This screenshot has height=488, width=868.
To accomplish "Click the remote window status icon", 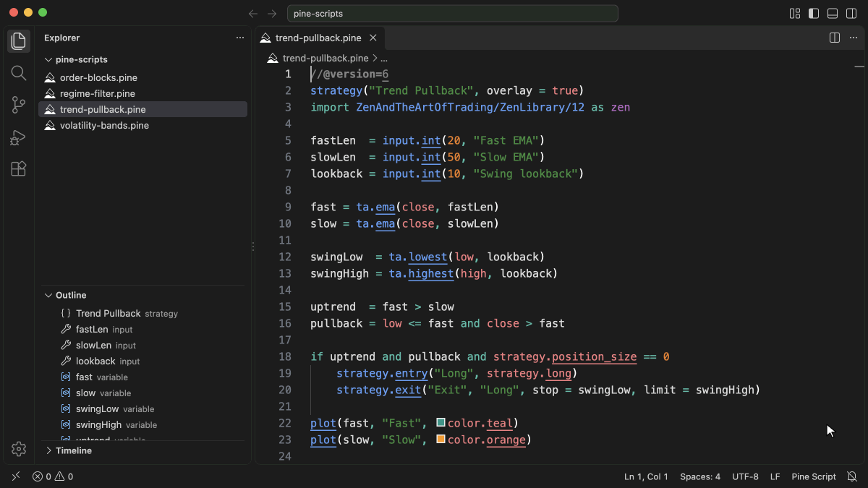I will [x=16, y=476].
